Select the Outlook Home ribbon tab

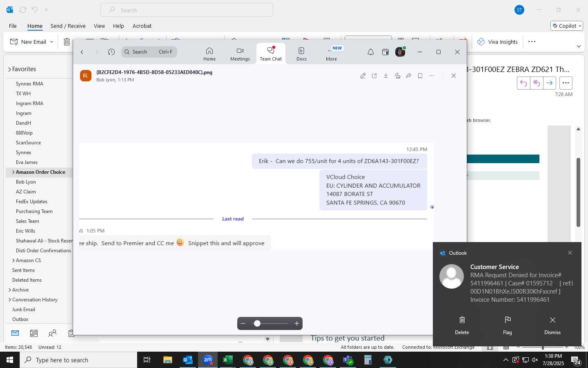pos(35,26)
